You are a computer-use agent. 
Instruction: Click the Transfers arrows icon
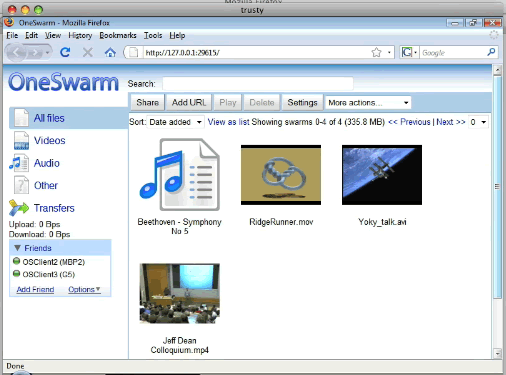[x=19, y=208]
